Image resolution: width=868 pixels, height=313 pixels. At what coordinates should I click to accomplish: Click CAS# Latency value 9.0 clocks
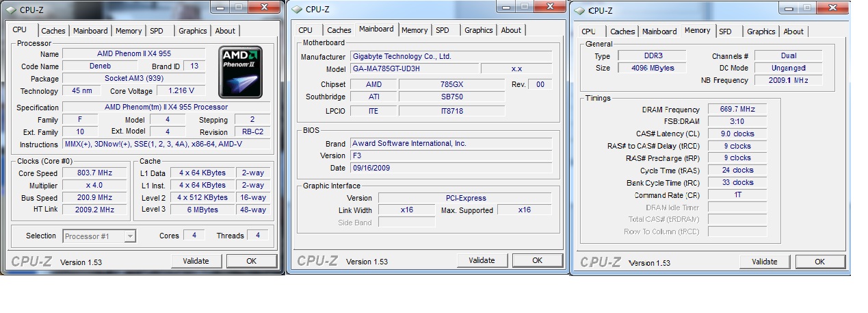(x=737, y=134)
